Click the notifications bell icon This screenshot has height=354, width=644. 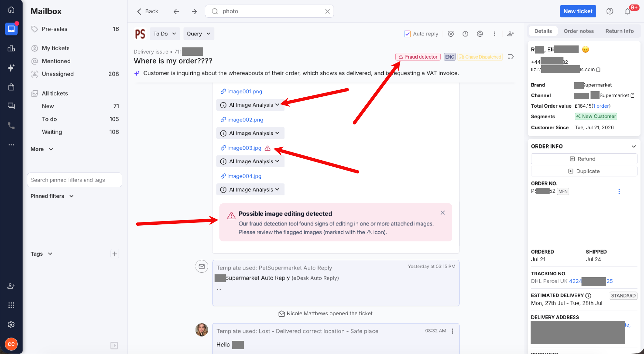(x=627, y=11)
